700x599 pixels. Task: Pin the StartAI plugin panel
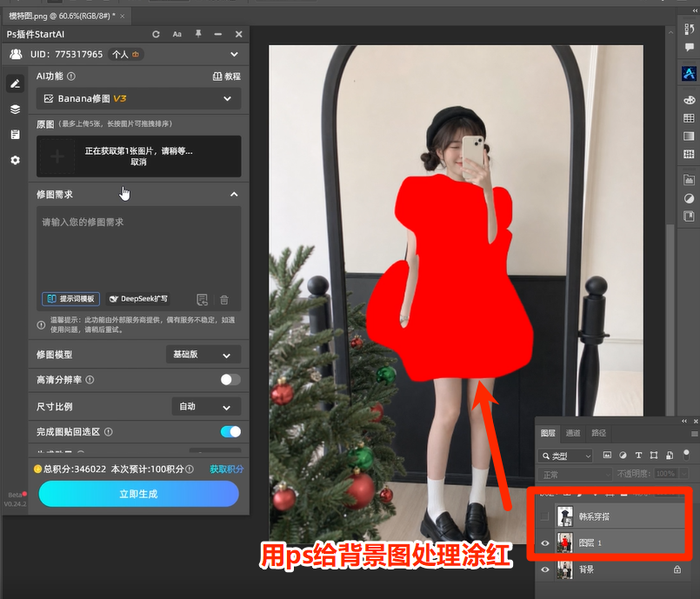(198, 34)
